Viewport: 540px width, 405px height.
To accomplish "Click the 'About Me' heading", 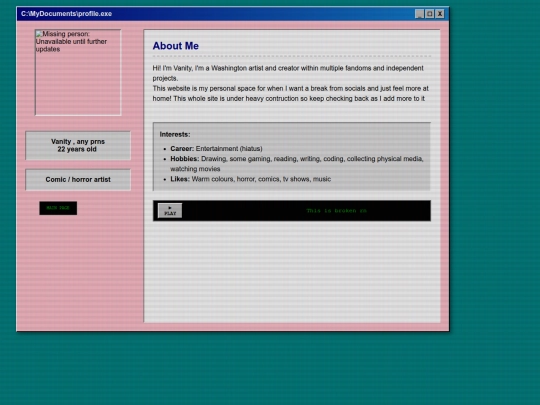I will pos(176,46).
